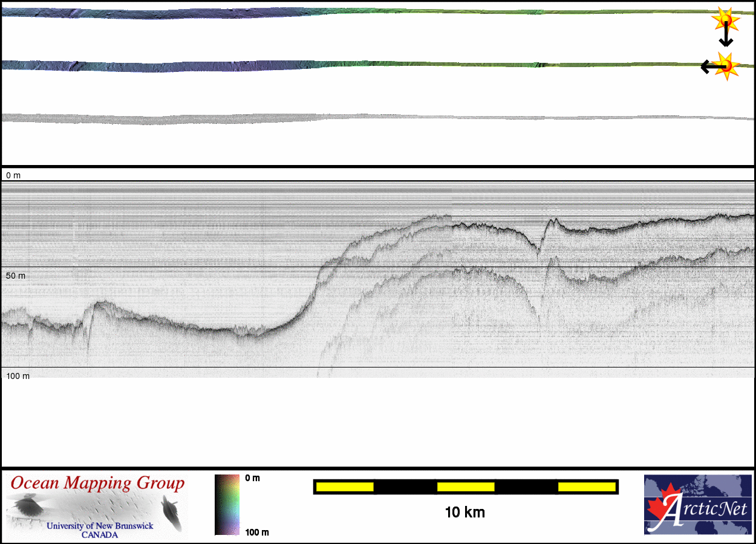Select the 100 m depth label on profile
Viewport: 756px width, 544px height.
coord(18,376)
